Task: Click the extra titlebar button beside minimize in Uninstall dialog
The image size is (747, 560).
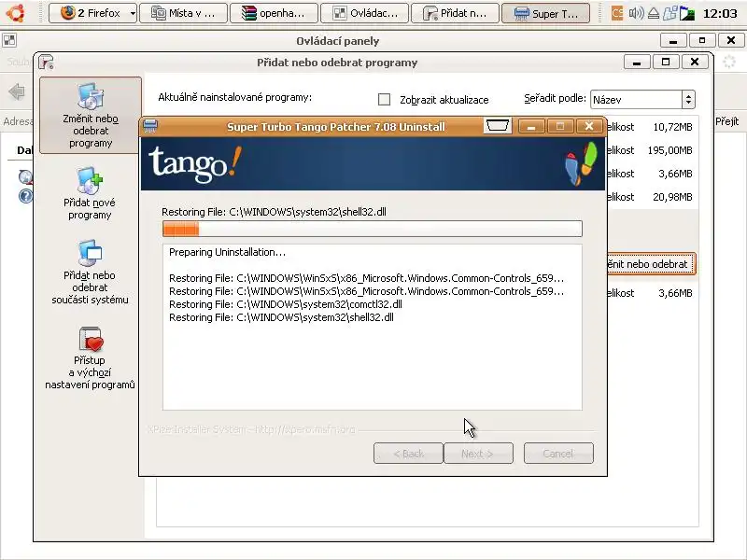Action: 498,126
